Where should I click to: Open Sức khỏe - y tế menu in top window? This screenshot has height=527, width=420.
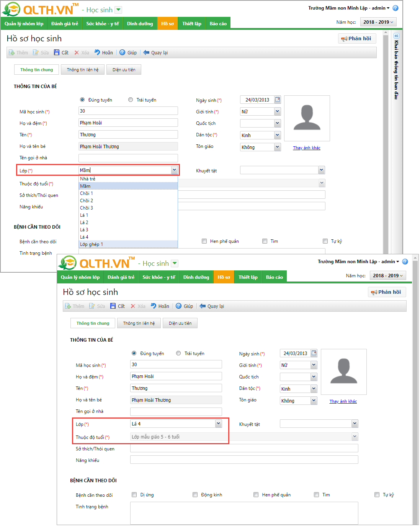click(103, 24)
